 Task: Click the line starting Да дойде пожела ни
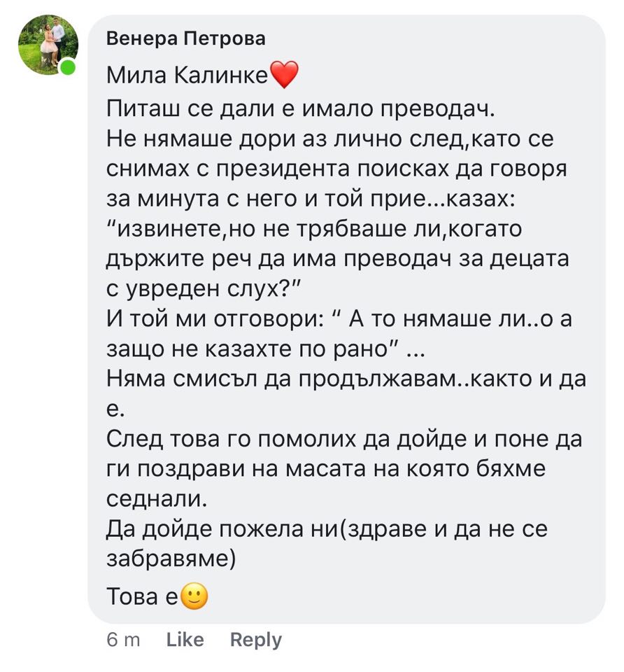(326, 530)
